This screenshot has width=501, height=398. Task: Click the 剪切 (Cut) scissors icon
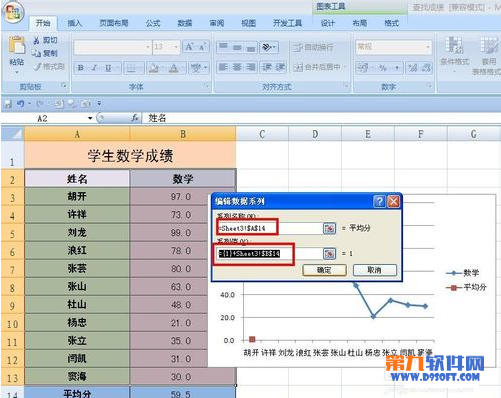(x=36, y=41)
